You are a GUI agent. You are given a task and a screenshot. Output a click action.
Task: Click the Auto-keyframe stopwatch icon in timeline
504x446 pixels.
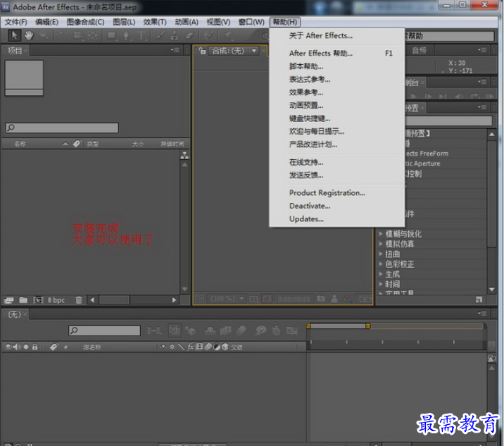[276, 330]
